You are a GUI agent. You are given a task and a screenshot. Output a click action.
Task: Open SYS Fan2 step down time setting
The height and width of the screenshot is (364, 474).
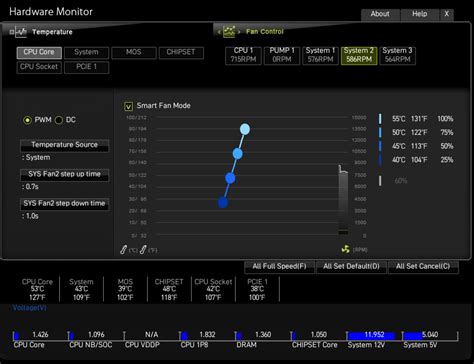click(x=65, y=204)
